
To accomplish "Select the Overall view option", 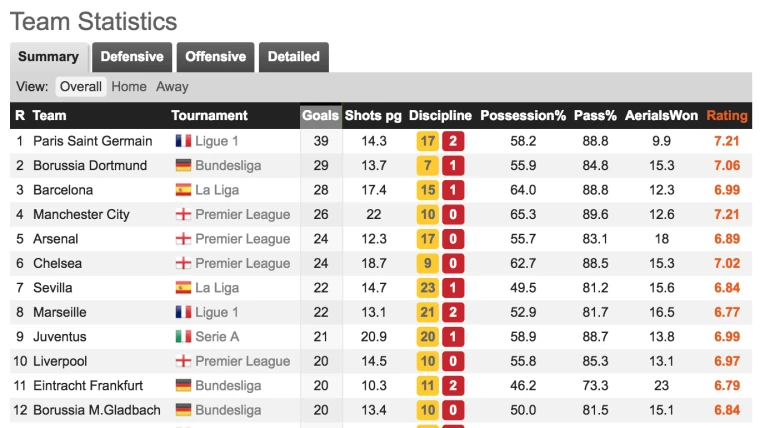I will coord(80,87).
